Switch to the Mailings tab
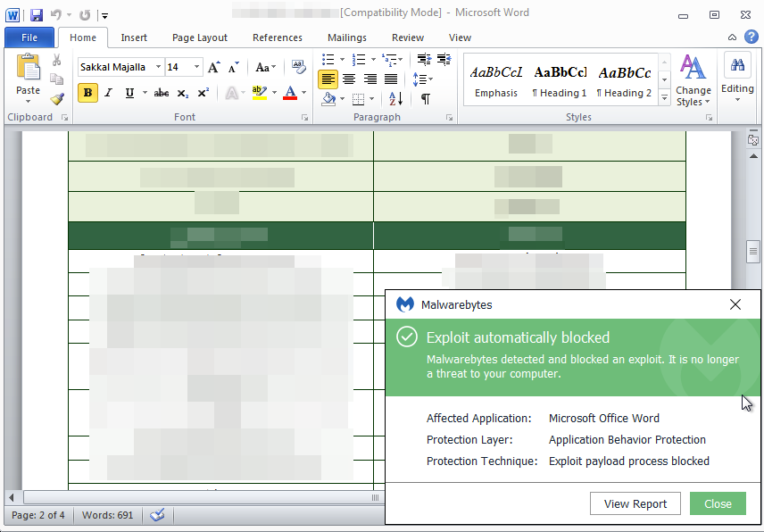The width and height of the screenshot is (764, 532). coord(347,37)
